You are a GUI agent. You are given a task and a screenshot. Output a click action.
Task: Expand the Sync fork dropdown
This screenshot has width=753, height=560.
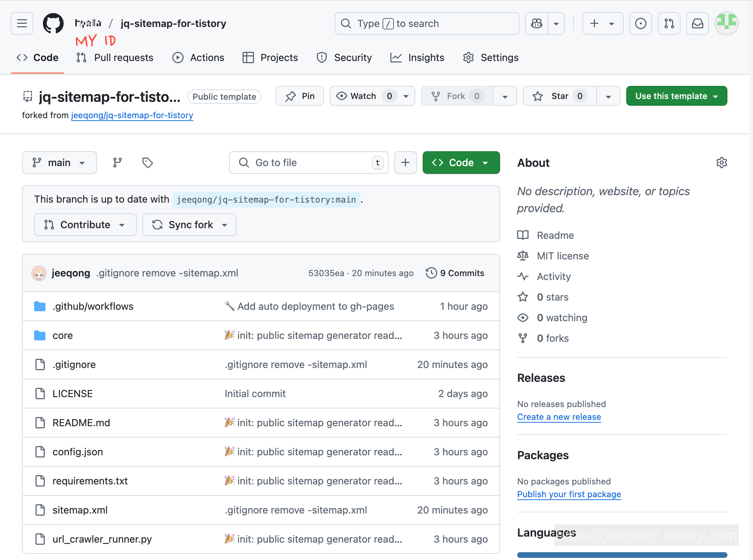[189, 225]
